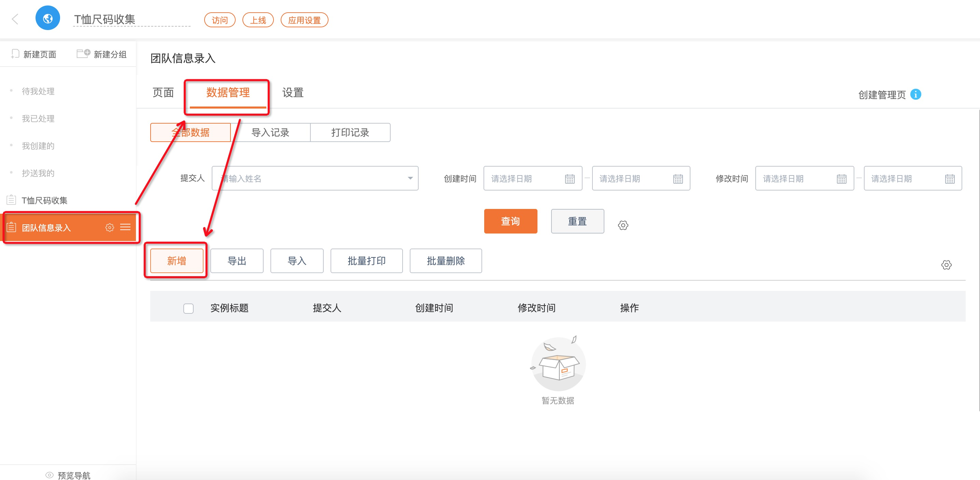Select T恤尺码收集 in the sidebar
980x480 pixels.
click(44, 200)
